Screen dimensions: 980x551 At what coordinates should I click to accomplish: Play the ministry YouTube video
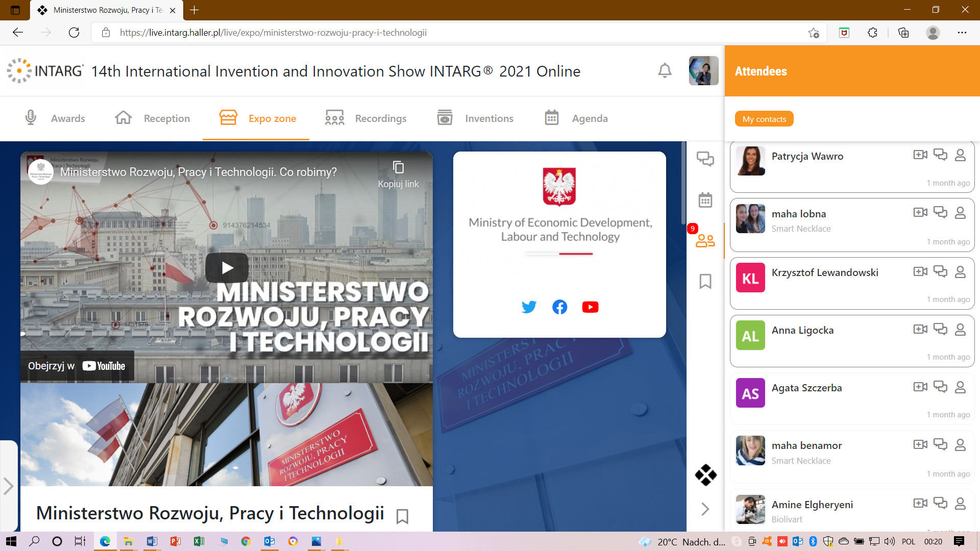point(227,268)
